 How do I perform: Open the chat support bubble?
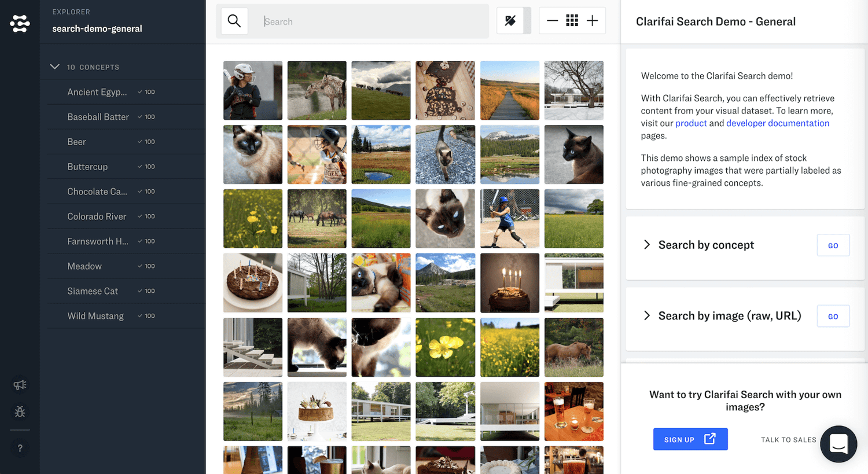point(838,444)
